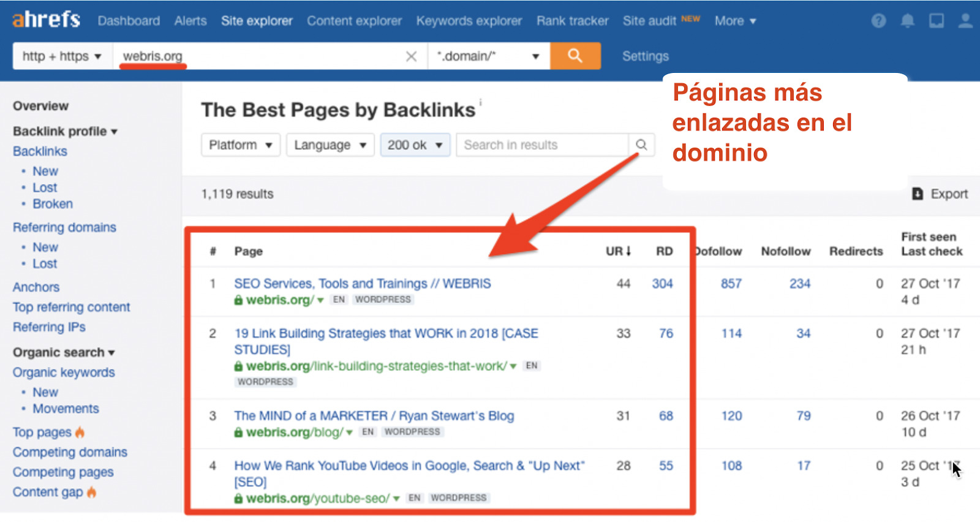Open The MIND of a MARKETER blog link

click(x=374, y=416)
